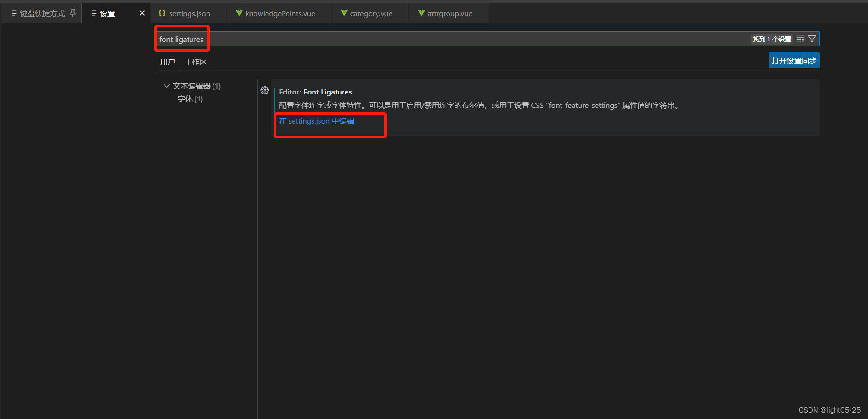Open the settings.json editor tab
868x419 pixels.
pos(189,13)
